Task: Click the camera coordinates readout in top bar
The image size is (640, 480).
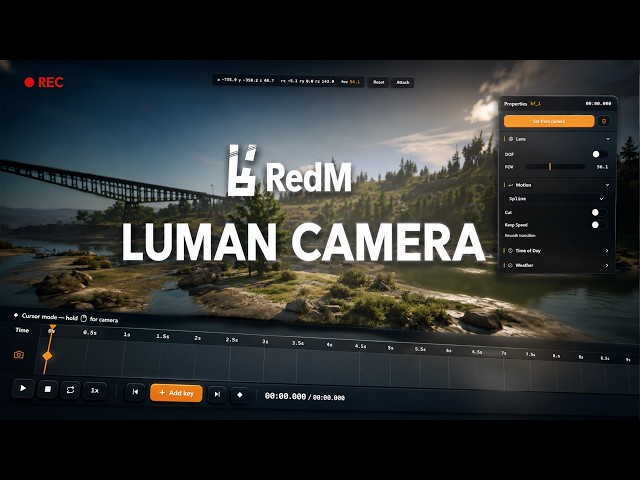Action: coord(288,81)
